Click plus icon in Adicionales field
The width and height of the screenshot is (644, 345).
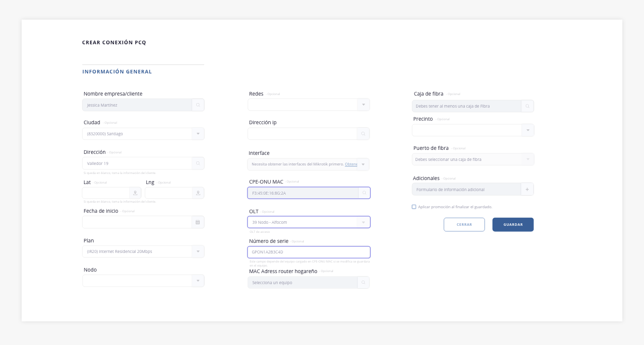(x=527, y=190)
